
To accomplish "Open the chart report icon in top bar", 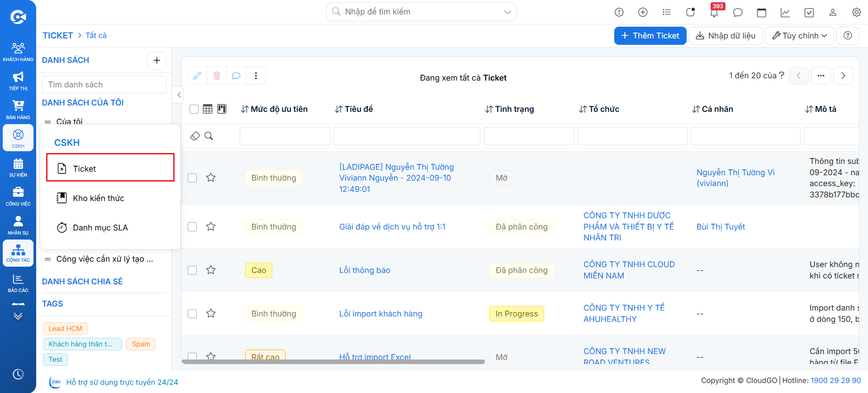I will click(785, 12).
